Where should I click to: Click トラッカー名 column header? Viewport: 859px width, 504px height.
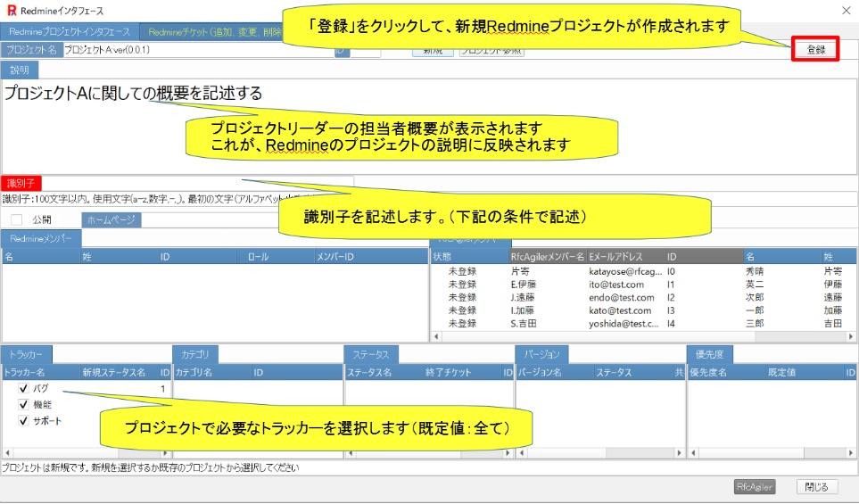click(41, 373)
